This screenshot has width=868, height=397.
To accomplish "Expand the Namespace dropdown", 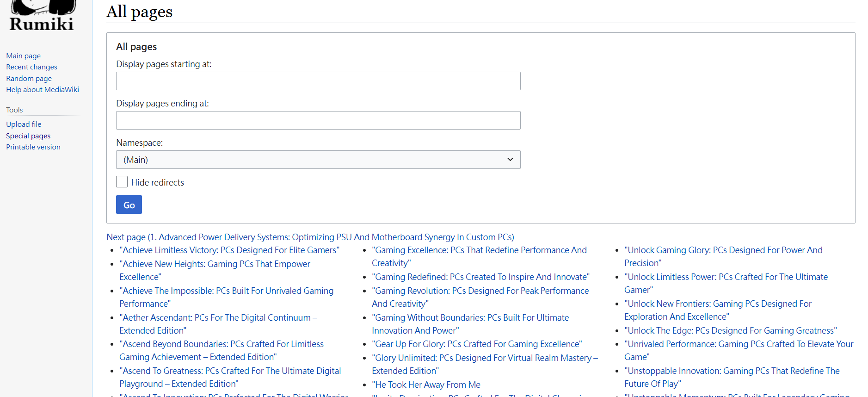I will [318, 160].
